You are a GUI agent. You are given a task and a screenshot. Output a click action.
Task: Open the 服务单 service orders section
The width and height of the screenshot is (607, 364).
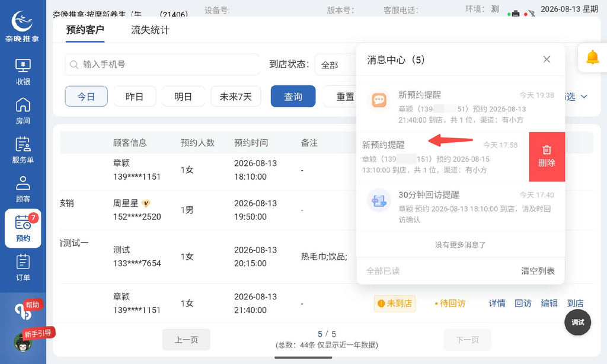click(23, 150)
